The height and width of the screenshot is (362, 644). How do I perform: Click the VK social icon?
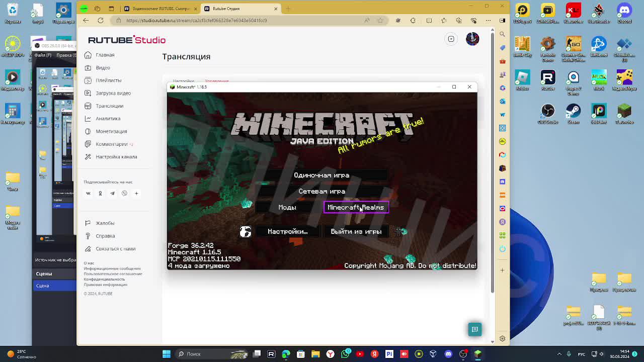(x=88, y=193)
